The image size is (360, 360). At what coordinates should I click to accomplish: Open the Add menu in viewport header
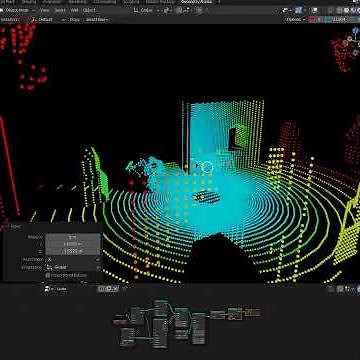click(74, 10)
